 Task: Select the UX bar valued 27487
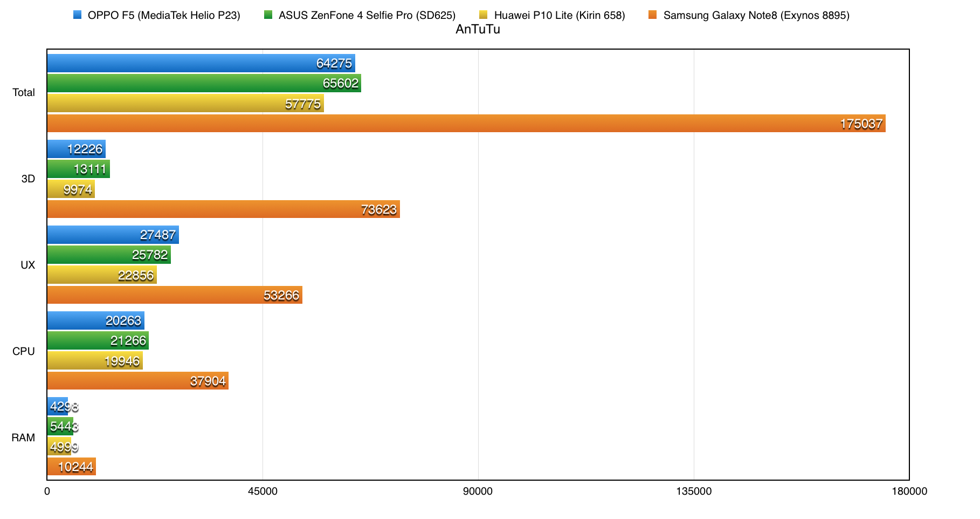[x=113, y=235]
